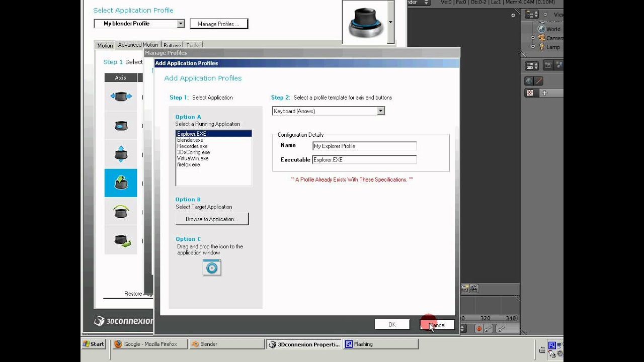Image resolution: width=644 pixels, height=362 pixels.
Task: Click the small plus in Blender viewport corner
Action: click(x=513, y=16)
